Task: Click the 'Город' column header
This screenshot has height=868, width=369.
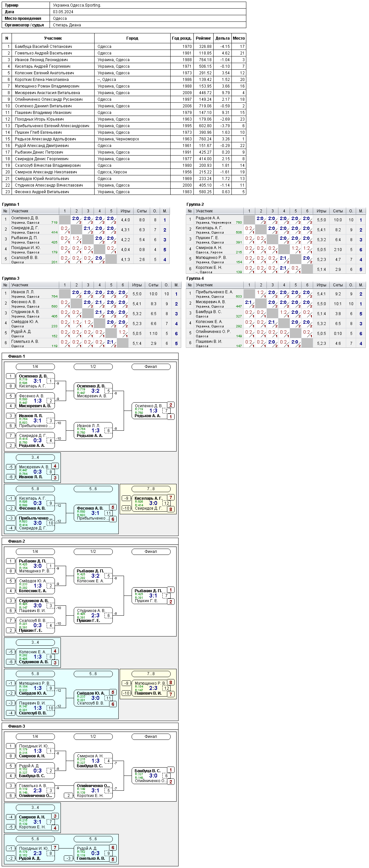Action: click(x=132, y=38)
